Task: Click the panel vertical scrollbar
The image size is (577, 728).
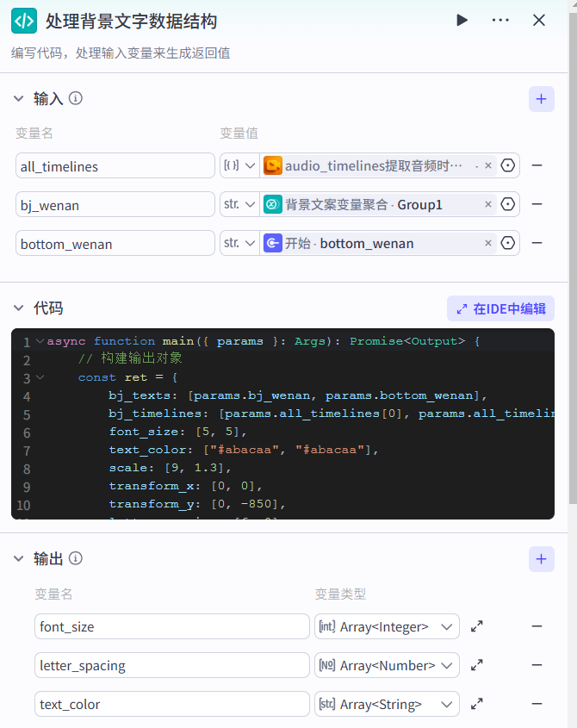Action: click(573, 258)
